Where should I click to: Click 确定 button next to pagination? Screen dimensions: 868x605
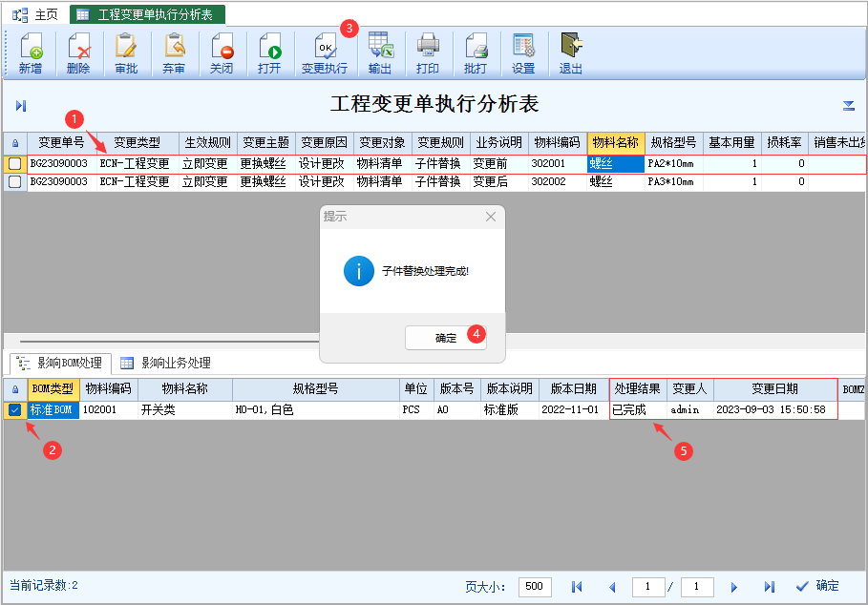tap(817, 586)
